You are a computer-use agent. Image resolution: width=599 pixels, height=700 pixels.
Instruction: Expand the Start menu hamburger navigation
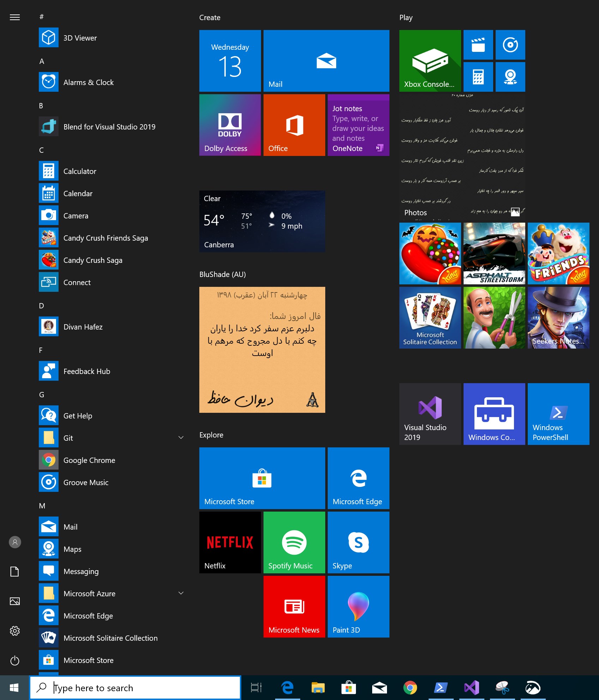click(15, 17)
